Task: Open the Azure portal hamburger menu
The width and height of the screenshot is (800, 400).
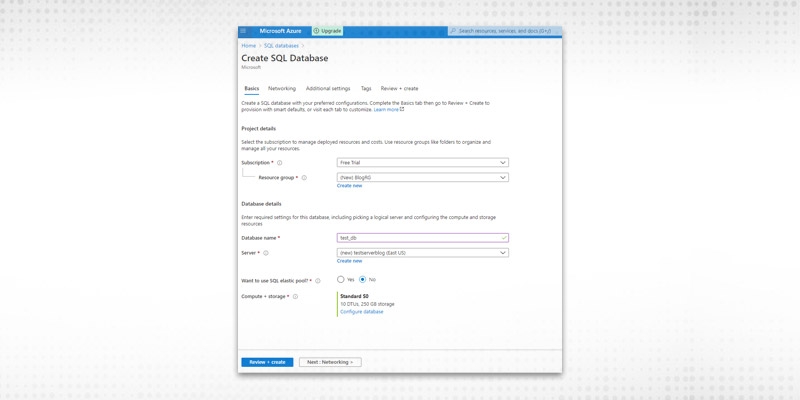Action: [x=243, y=31]
